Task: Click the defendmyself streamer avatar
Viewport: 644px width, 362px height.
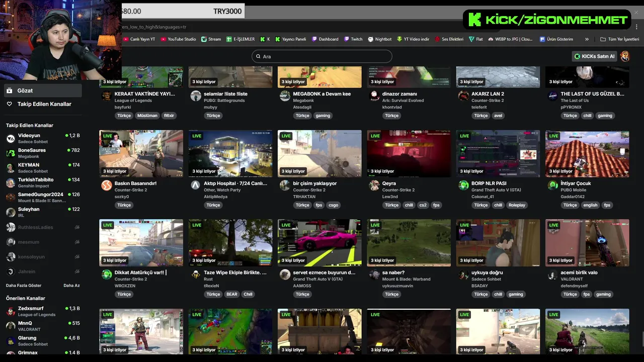Action: tap(552, 275)
